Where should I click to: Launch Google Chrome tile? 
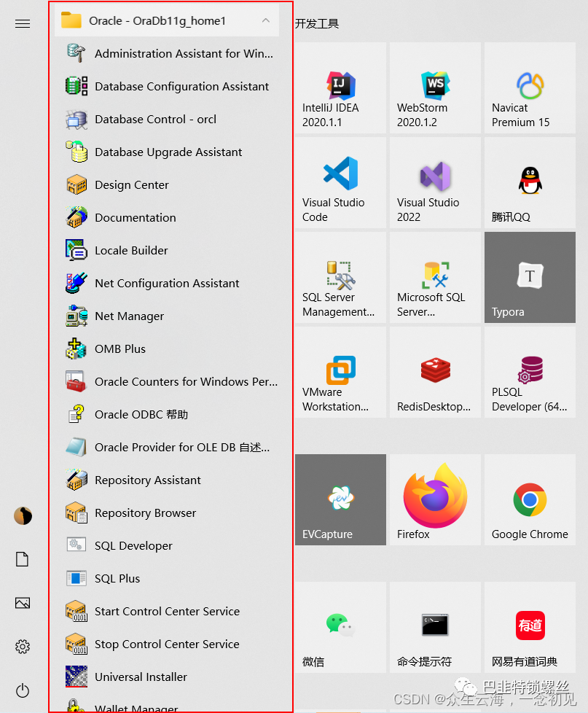tap(530, 499)
